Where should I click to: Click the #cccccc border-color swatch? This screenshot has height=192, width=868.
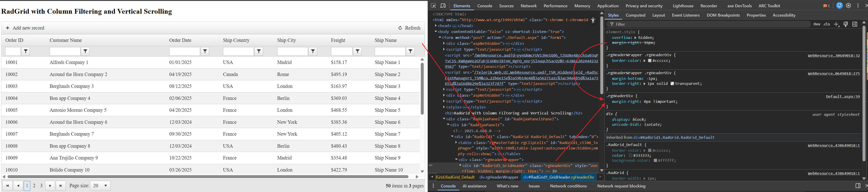click(650, 61)
